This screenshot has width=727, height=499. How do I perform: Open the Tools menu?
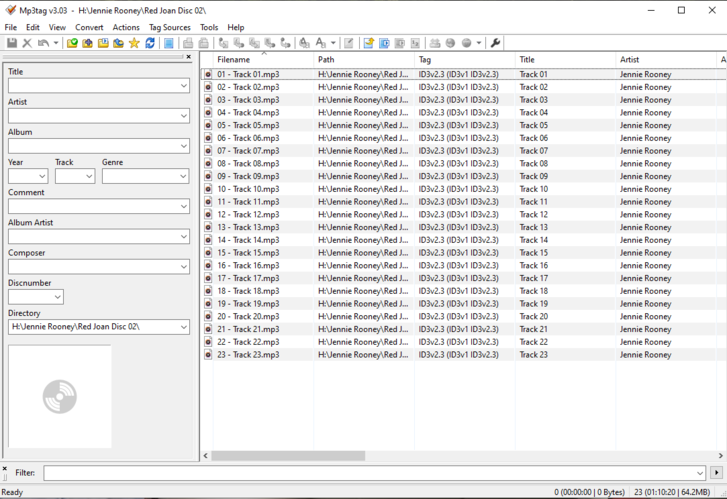pyautogui.click(x=209, y=27)
